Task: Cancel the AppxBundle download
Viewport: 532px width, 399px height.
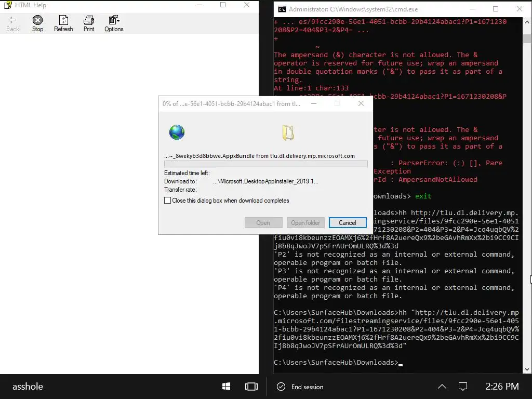Action: click(x=348, y=223)
